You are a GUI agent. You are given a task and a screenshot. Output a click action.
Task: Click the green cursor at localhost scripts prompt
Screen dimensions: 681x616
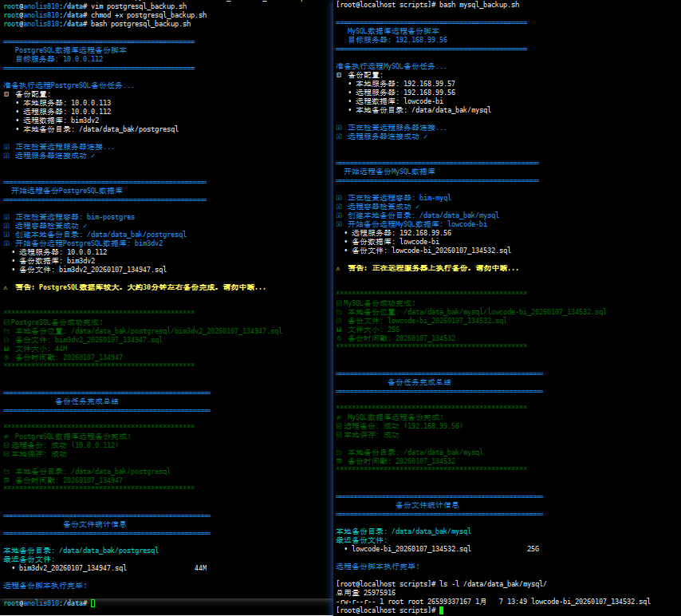point(440,610)
